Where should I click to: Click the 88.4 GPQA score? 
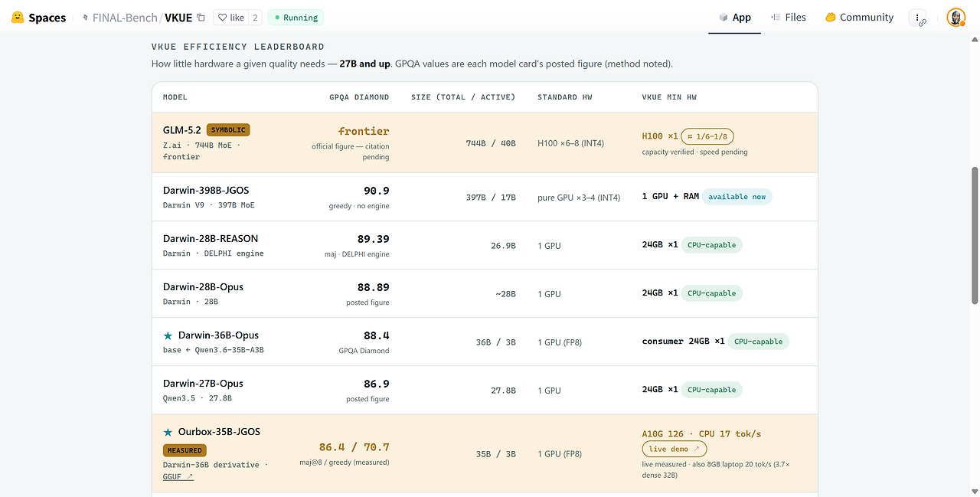[x=376, y=335]
